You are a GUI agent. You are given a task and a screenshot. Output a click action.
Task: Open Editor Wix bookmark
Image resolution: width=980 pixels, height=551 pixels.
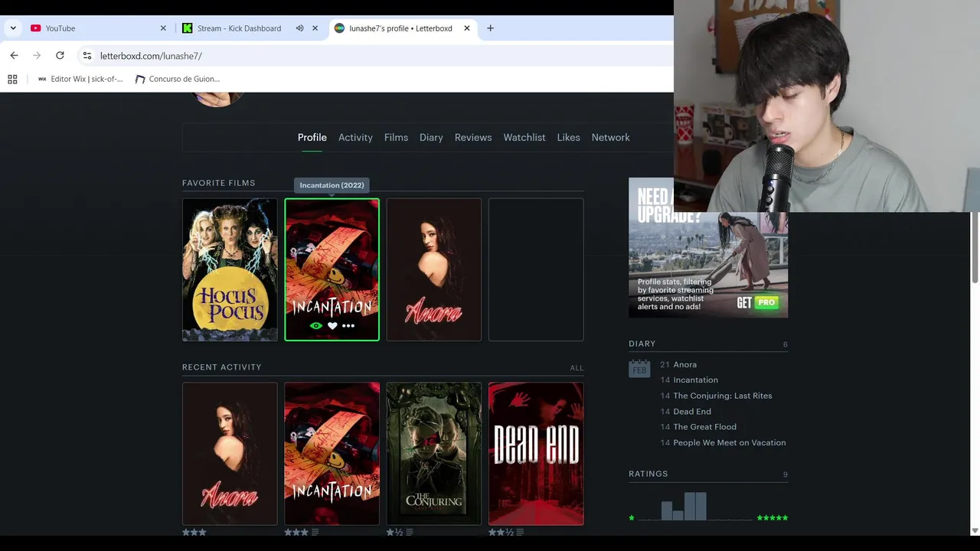click(x=80, y=79)
